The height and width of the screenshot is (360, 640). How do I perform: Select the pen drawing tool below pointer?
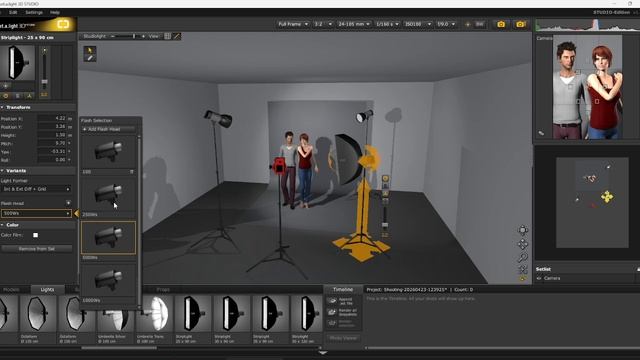pyautogui.click(x=90, y=58)
